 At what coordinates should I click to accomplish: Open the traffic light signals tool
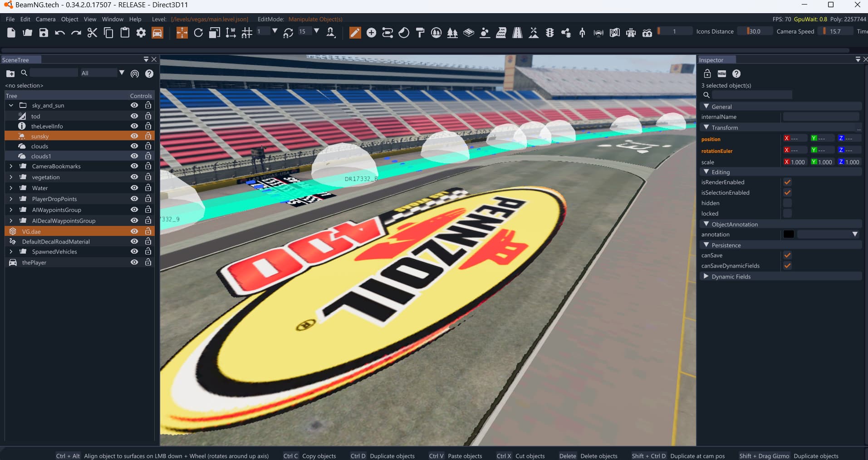pos(550,33)
